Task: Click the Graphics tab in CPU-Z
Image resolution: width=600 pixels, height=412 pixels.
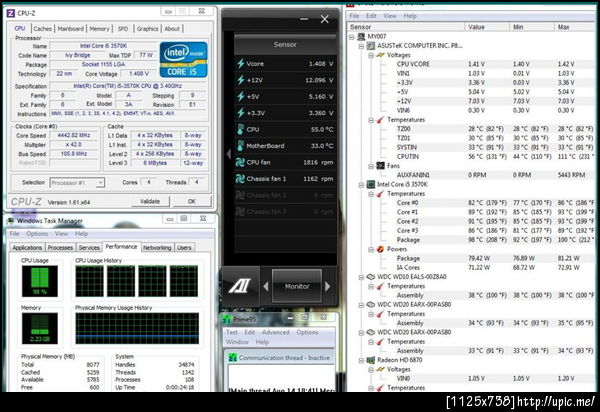Action: [x=147, y=29]
